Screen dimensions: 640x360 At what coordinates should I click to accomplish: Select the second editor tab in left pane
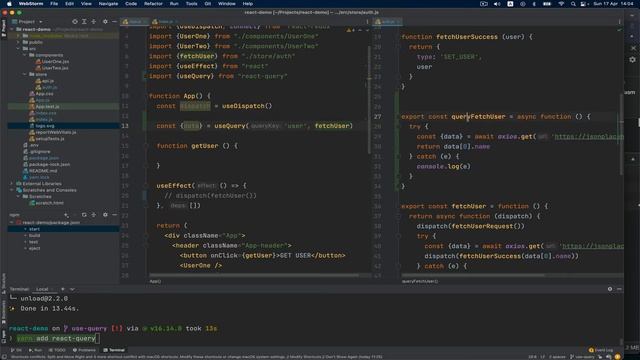pos(164,22)
